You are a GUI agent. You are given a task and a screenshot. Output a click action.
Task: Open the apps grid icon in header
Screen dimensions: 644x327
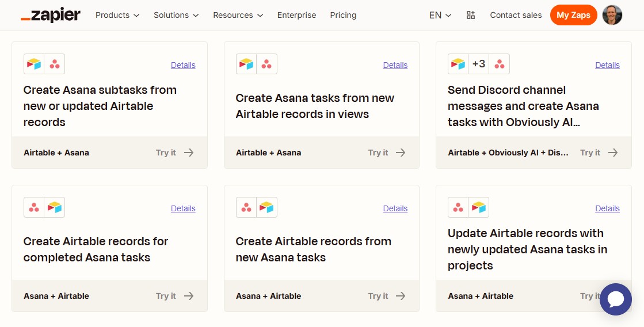[471, 15]
